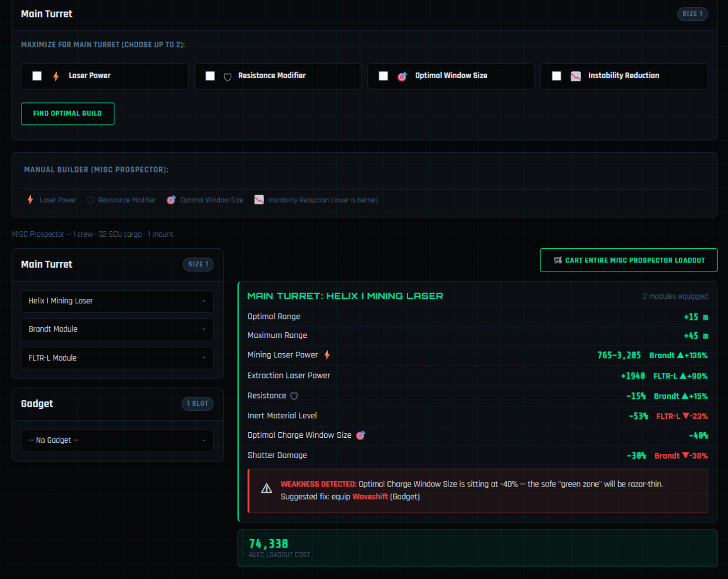
Task: Click the Instability Reduction chart icon in legend
Action: tap(259, 200)
